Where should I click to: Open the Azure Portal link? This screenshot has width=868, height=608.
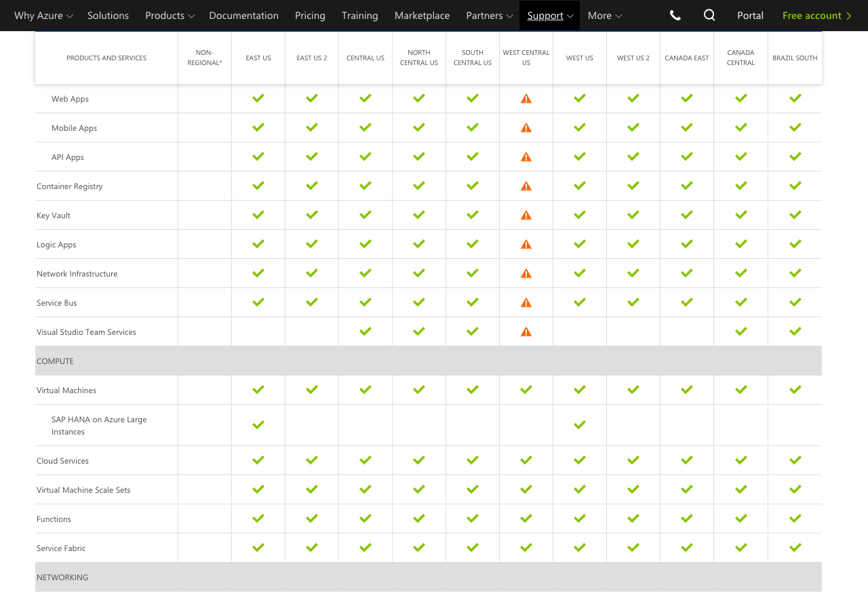[750, 16]
